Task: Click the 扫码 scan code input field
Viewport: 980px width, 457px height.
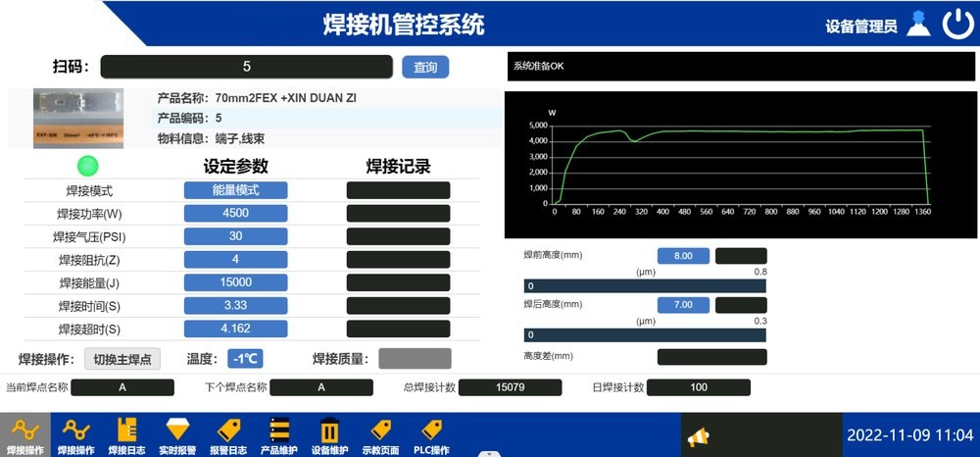Action: 246,67
